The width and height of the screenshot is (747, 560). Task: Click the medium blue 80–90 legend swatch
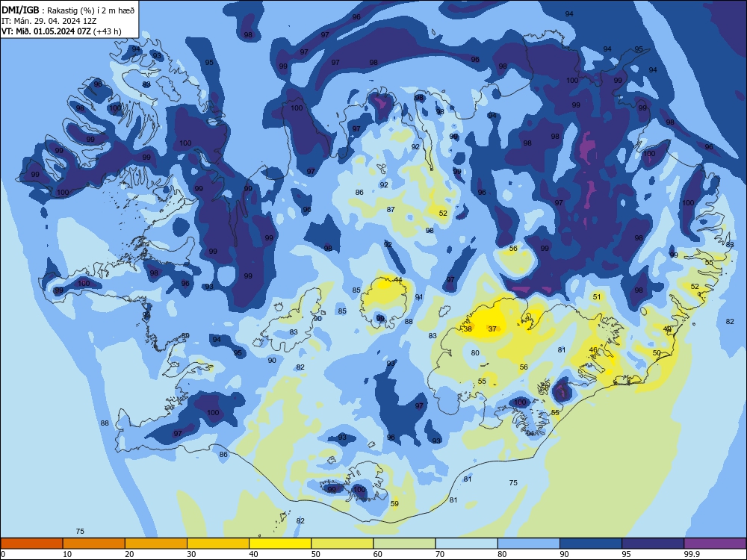click(x=529, y=544)
